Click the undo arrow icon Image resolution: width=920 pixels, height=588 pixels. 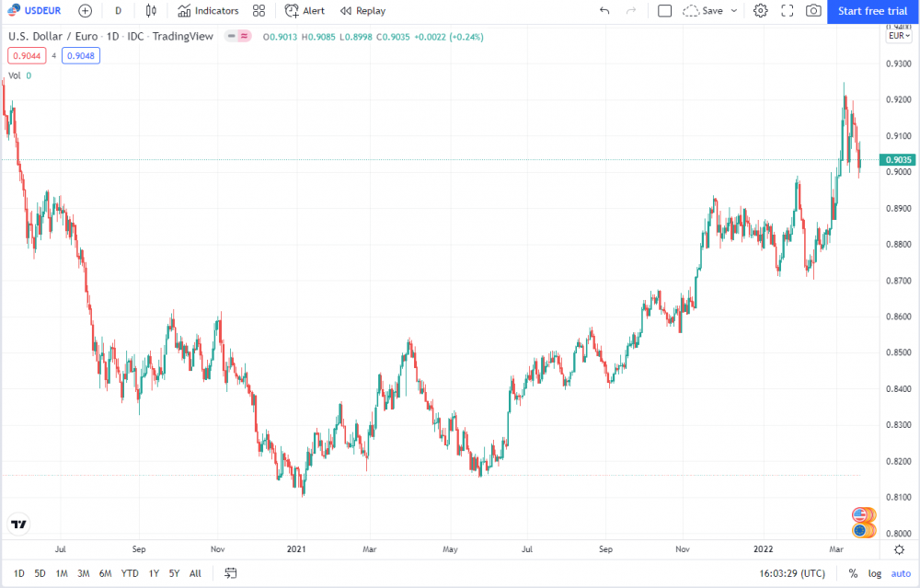[x=604, y=10]
